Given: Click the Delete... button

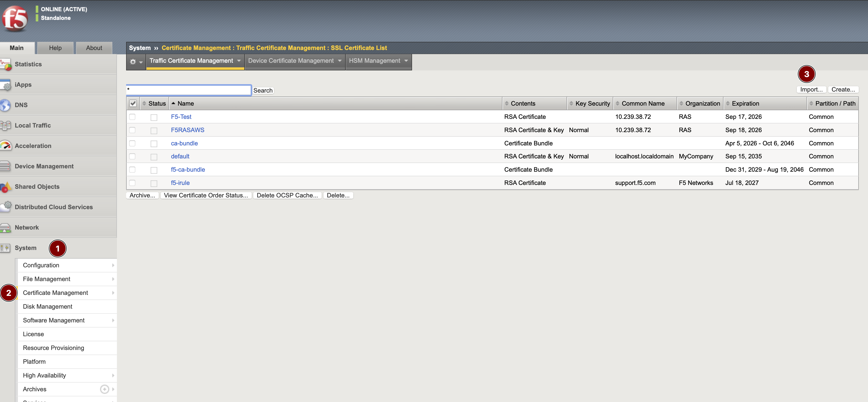Looking at the screenshot, I should [x=338, y=195].
